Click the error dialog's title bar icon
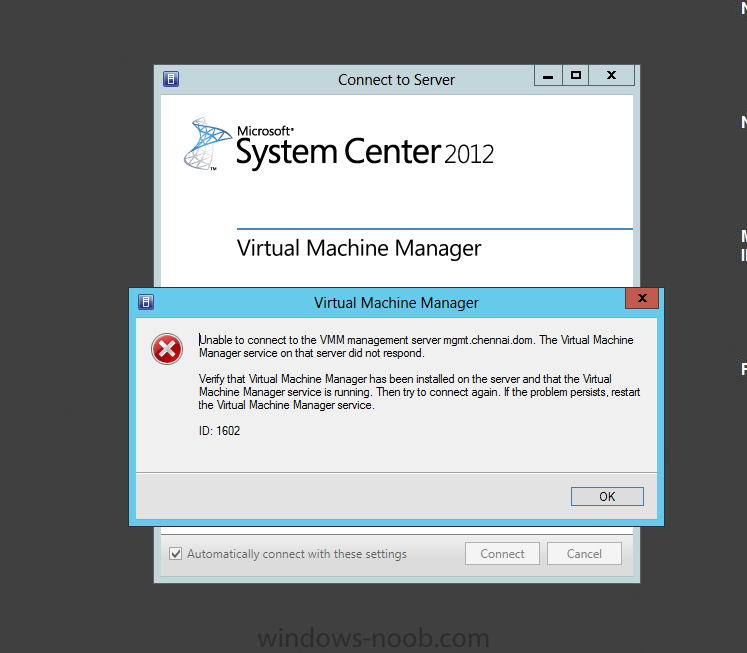This screenshot has width=747, height=653. click(x=146, y=302)
